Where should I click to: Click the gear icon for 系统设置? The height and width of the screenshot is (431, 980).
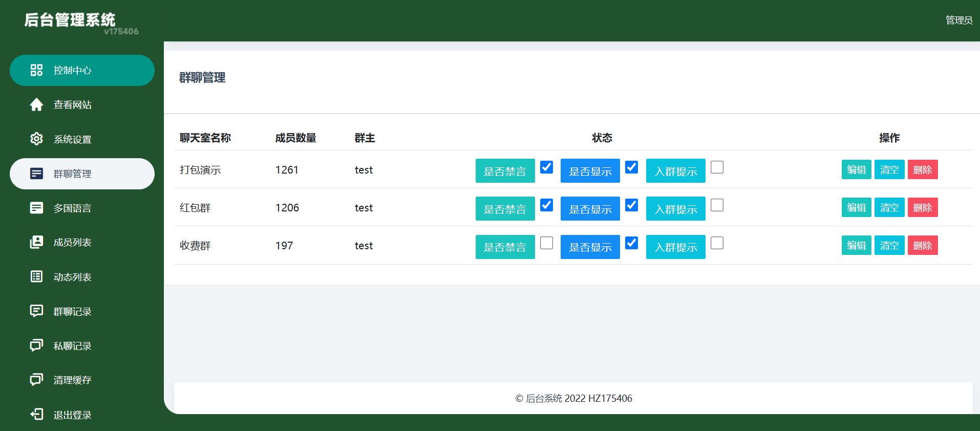pos(36,139)
